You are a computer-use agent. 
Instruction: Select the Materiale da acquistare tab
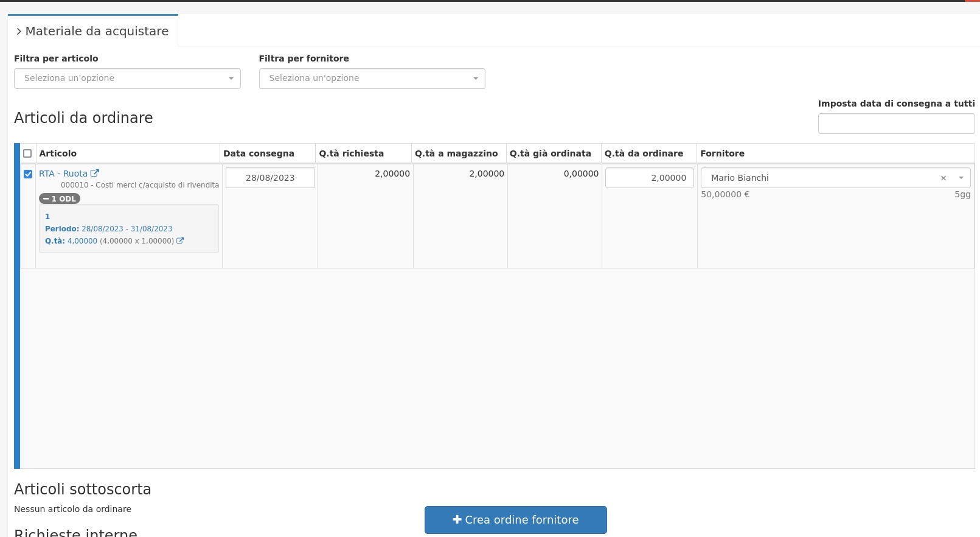[x=92, y=31]
